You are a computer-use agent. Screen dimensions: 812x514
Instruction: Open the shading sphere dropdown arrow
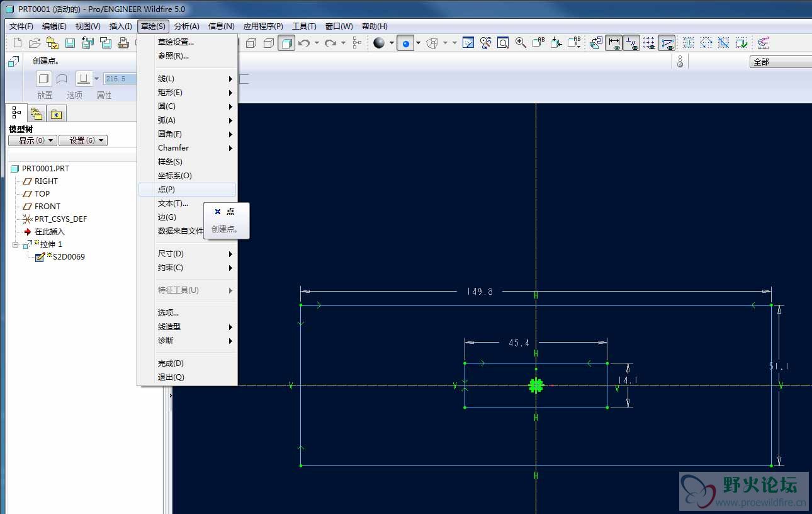coord(392,43)
